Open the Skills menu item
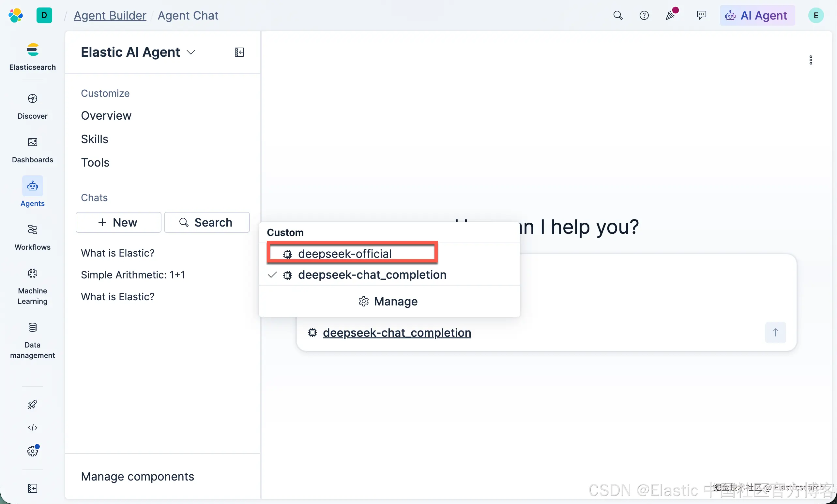This screenshot has height=504, width=837. point(95,139)
